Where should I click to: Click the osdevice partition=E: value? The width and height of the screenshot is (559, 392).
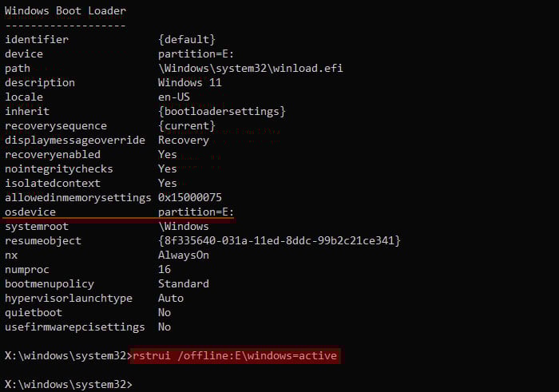(x=196, y=212)
